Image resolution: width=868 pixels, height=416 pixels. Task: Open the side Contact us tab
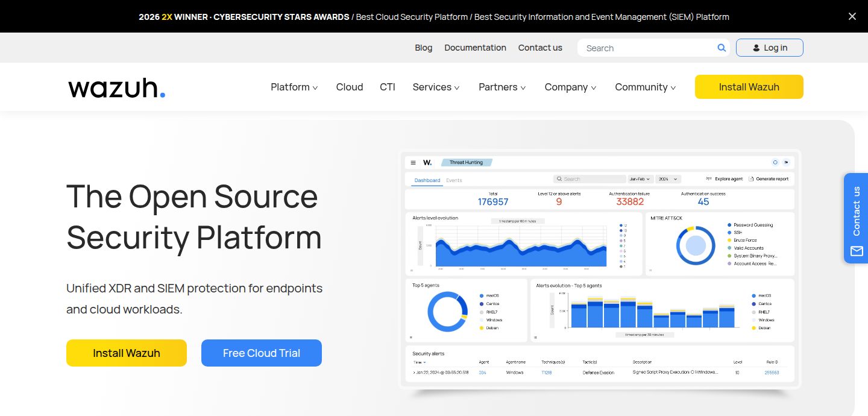click(x=856, y=218)
